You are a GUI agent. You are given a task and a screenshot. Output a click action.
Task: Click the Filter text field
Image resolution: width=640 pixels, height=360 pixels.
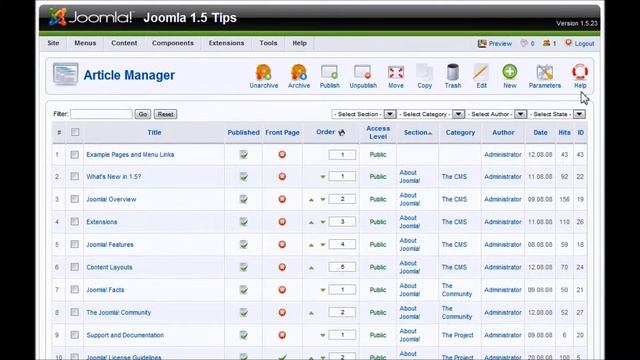point(101,114)
